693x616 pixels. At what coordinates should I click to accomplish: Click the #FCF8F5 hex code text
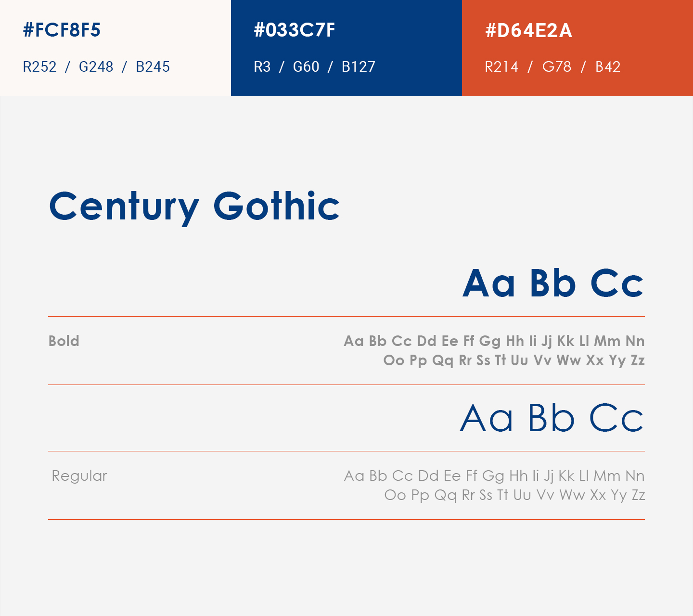click(62, 30)
